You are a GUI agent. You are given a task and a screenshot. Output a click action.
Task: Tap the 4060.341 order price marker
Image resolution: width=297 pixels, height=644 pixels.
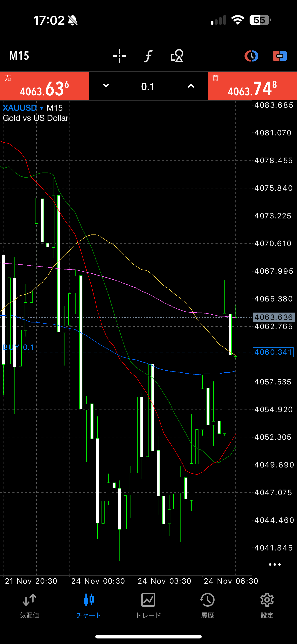click(273, 352)
